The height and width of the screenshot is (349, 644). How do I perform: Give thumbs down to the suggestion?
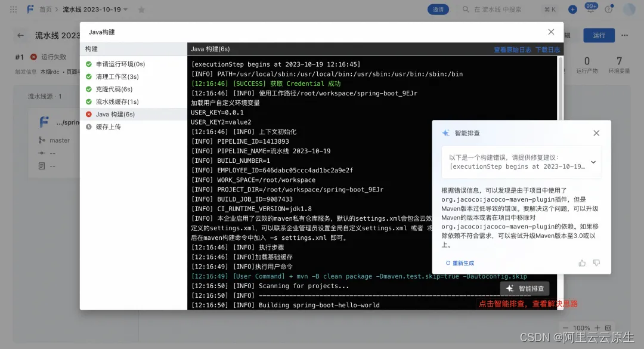click(x=596, y=263)
